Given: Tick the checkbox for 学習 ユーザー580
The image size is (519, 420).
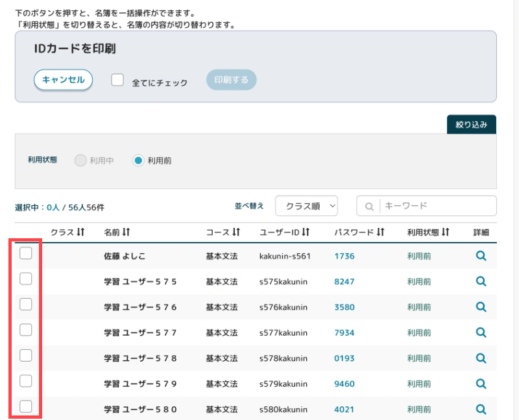Looking at the screenshot, I should [x=26, y=406].
